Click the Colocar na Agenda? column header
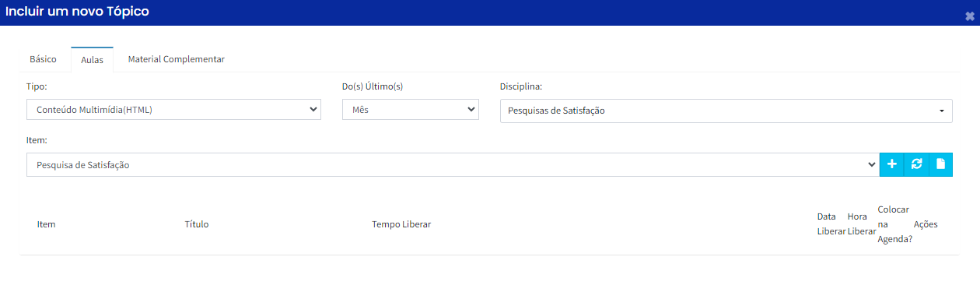The height and width of the screenshot is (285, 980). coord(894,224)
